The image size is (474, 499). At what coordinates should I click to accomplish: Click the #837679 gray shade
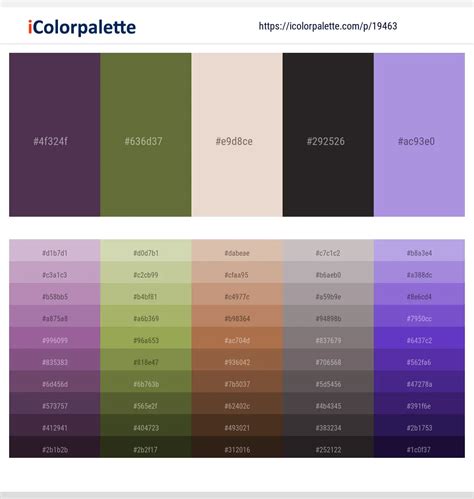[x=328, y=338]
